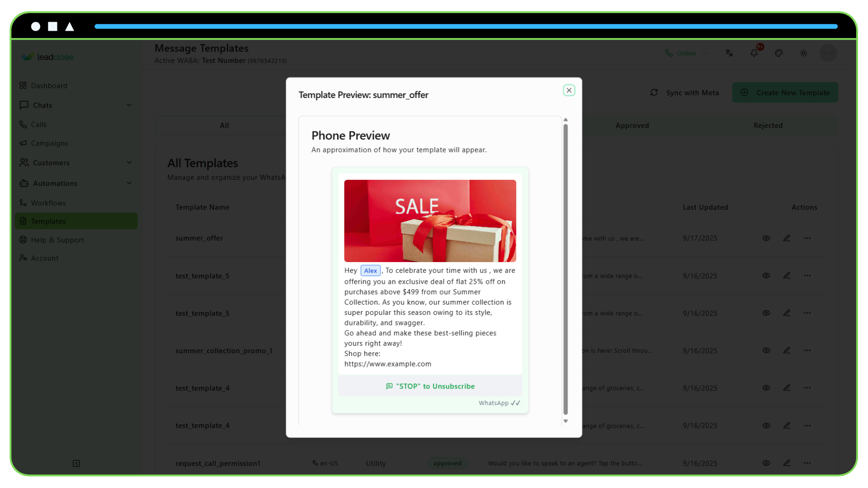The height and width of the screenshot is (488, 868).
Task: Collapse the sidebar using the bottom-left toggle
Action: 76,464
